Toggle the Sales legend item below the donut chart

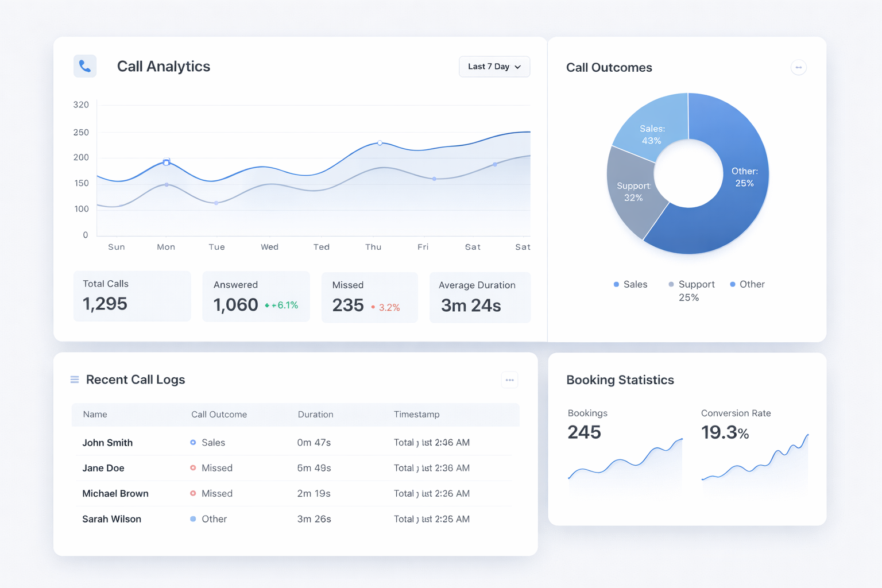coord(630,284)
